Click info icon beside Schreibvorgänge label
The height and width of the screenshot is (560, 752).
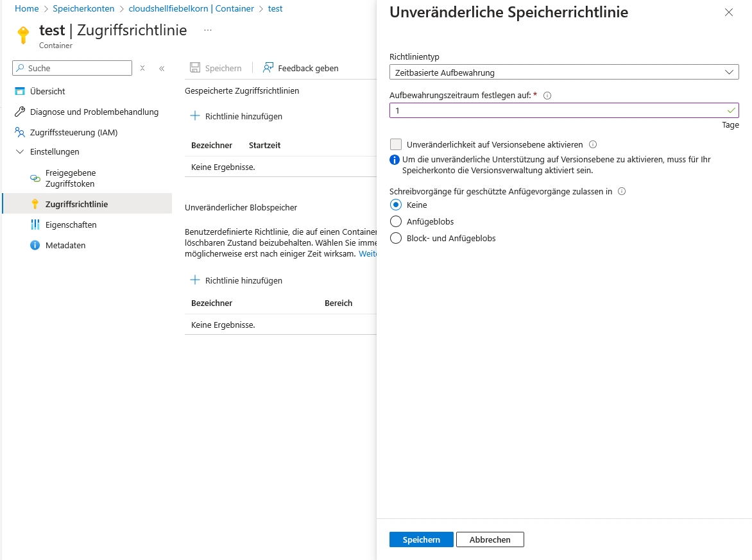pos(621,191)
